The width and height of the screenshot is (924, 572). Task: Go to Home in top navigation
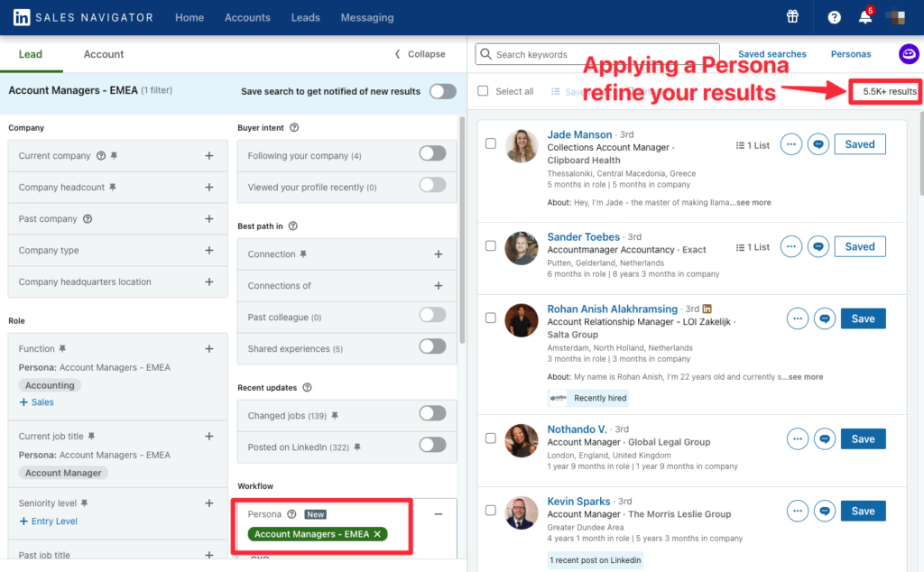[x=189, y=18]
